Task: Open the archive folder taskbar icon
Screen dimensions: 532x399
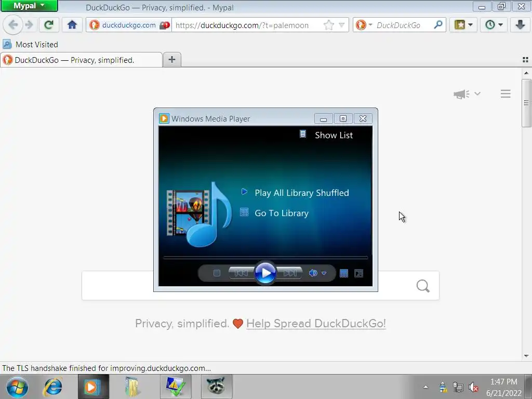Action: (x=132, y=387)
